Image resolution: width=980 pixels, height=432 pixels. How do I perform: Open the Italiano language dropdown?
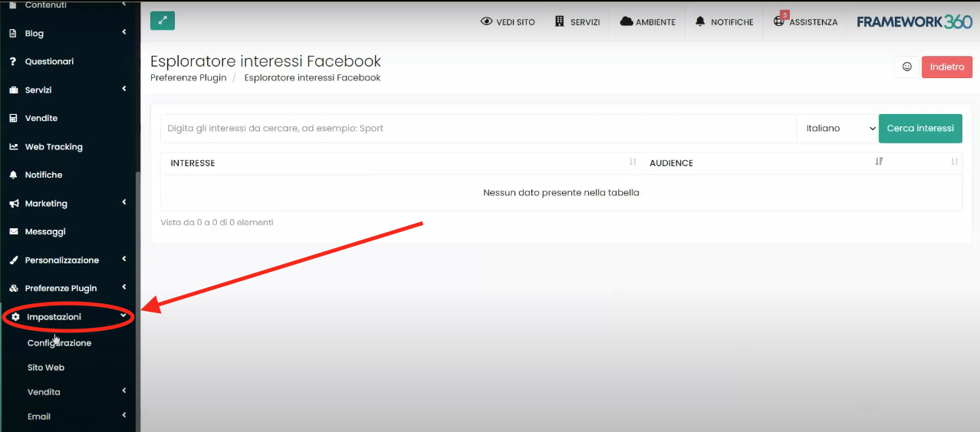pyautogui.click(x=837, y=129)
